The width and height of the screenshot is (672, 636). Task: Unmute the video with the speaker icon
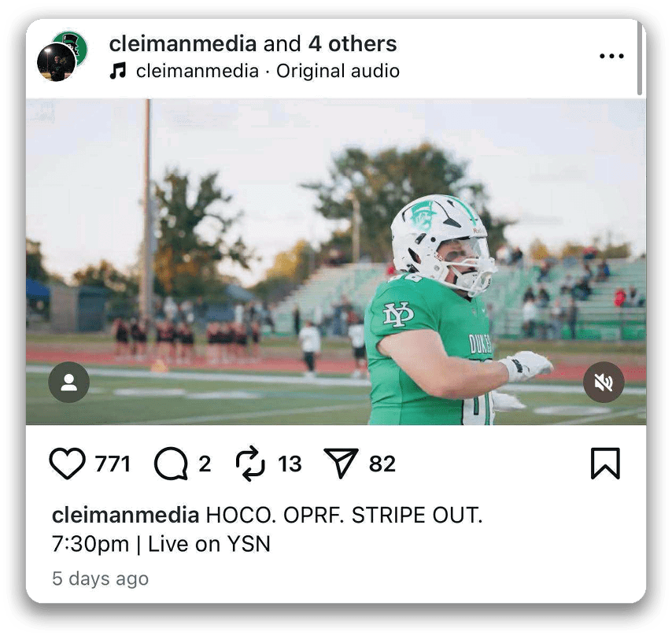click(604, 382)
